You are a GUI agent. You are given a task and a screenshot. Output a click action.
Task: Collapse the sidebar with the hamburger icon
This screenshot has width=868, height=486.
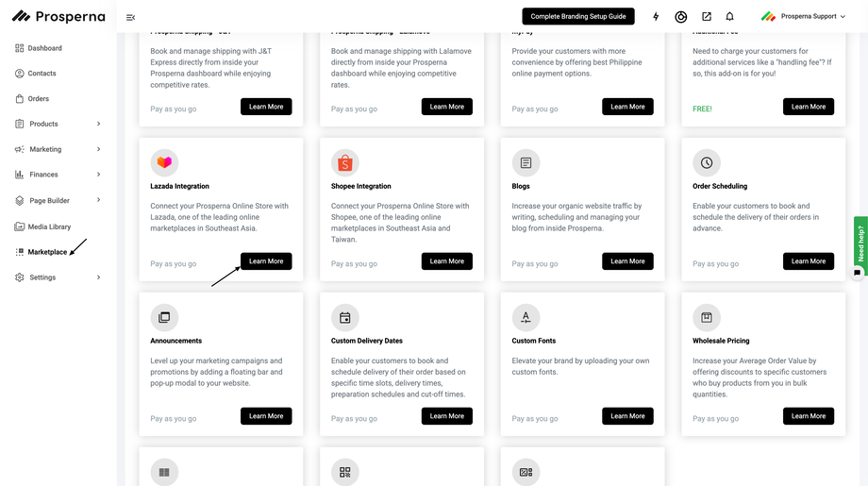coord(130,17)
